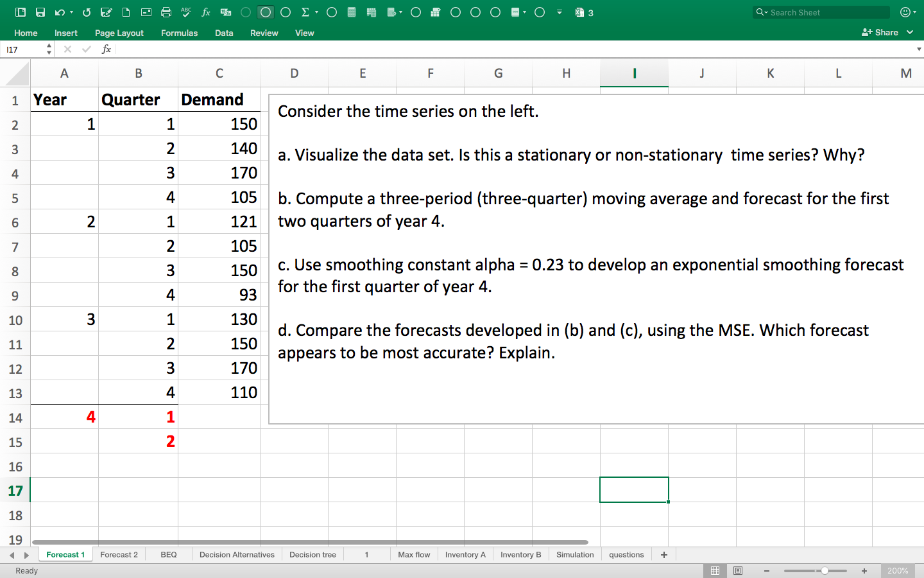Save the workbook using the toolbar icon
Viewport: 924px width, 578px height.
click(x=39, y=12)
